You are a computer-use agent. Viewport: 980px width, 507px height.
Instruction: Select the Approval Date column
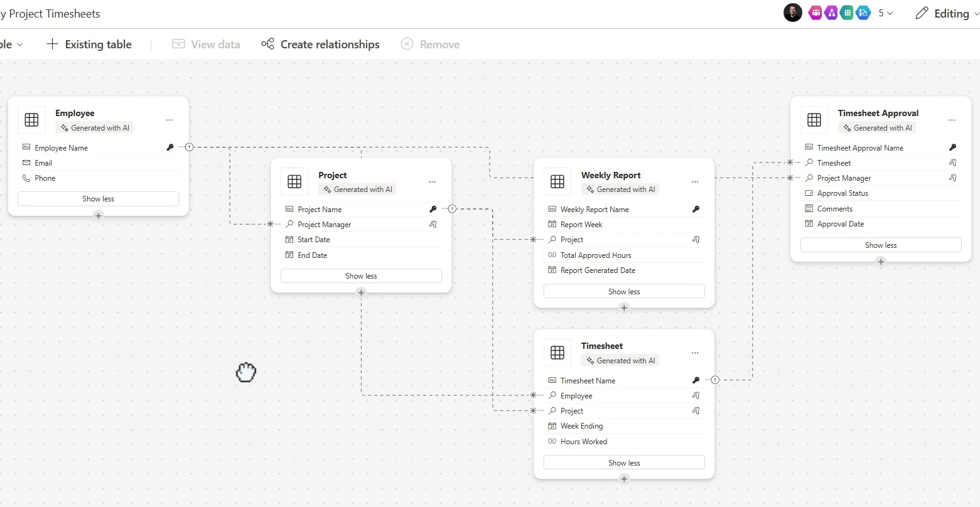881,224
